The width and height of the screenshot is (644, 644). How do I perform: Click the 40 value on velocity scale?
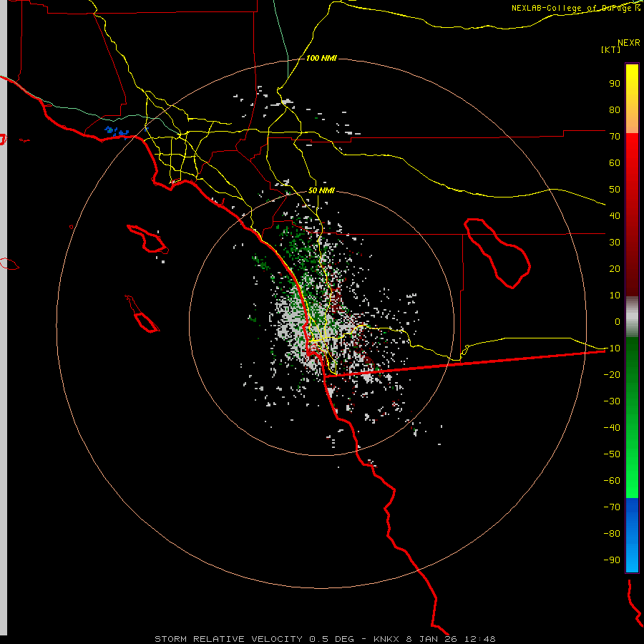click(x=615, y=215)
